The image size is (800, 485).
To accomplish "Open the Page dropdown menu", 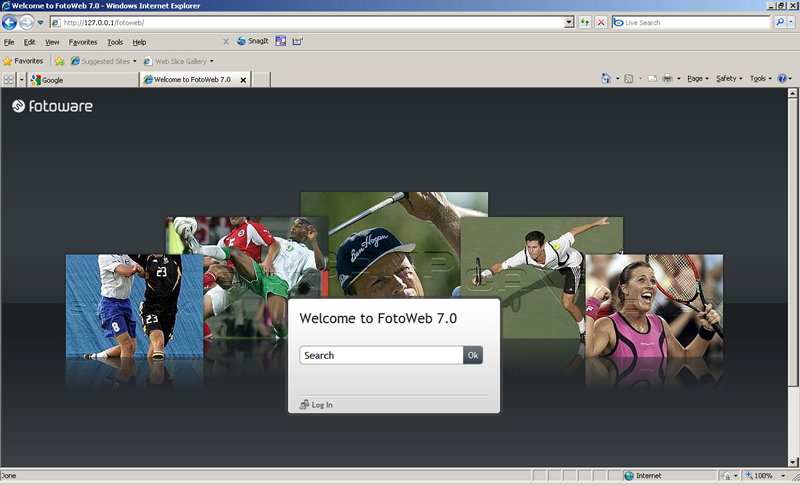I will click(696, 79).
